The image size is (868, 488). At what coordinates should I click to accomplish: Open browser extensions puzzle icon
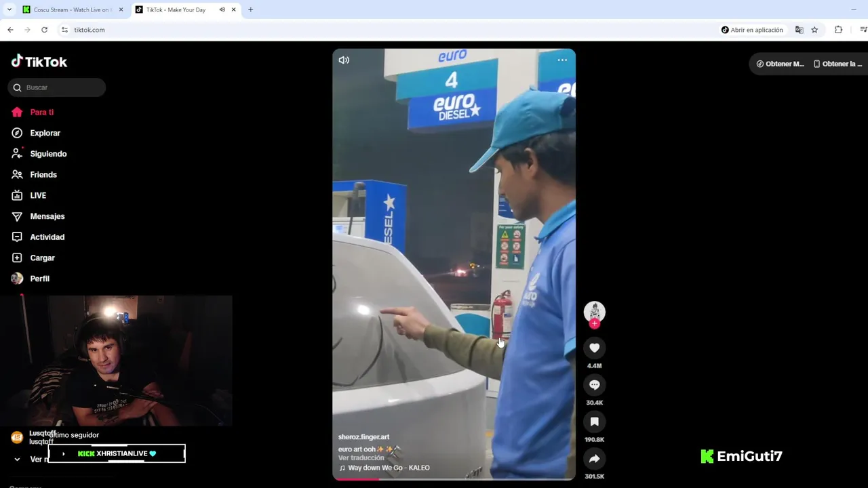click(838, 30)
